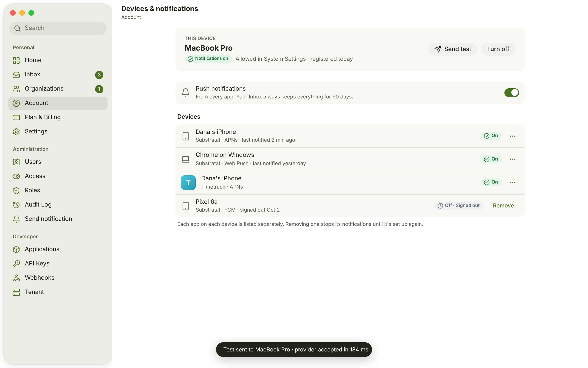
Task: Click the Tenant server icon
Action: pyautogui.click(x=16, y=292)
